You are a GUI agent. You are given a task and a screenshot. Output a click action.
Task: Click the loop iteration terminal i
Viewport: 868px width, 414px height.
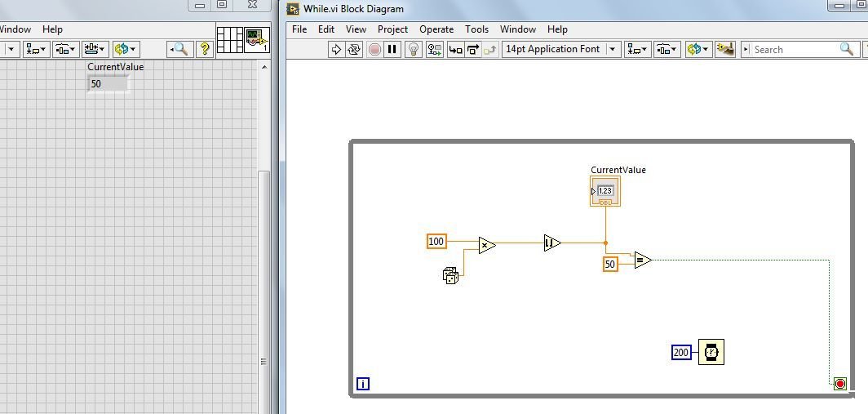362,384
